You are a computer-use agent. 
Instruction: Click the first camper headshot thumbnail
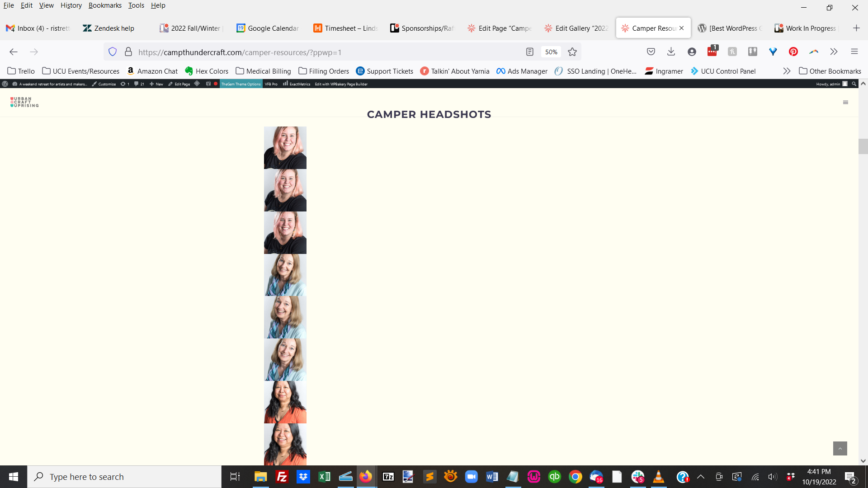(x=285, y=147)
